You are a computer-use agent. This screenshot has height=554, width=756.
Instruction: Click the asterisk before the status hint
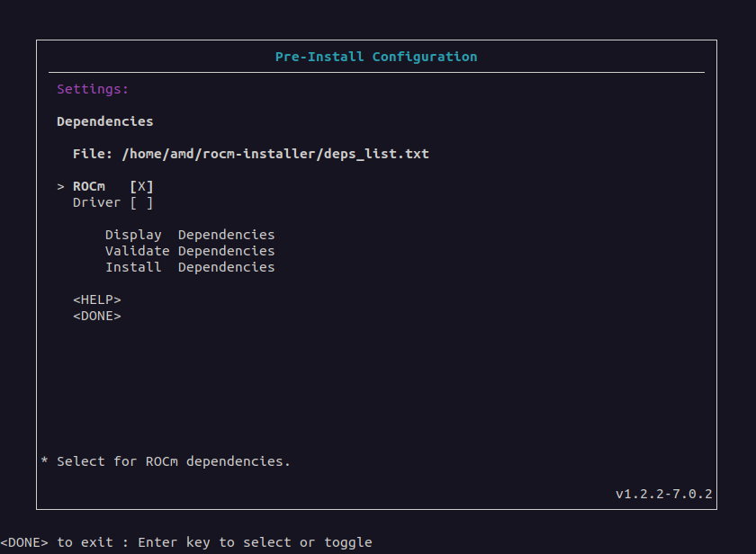[44, 461]
